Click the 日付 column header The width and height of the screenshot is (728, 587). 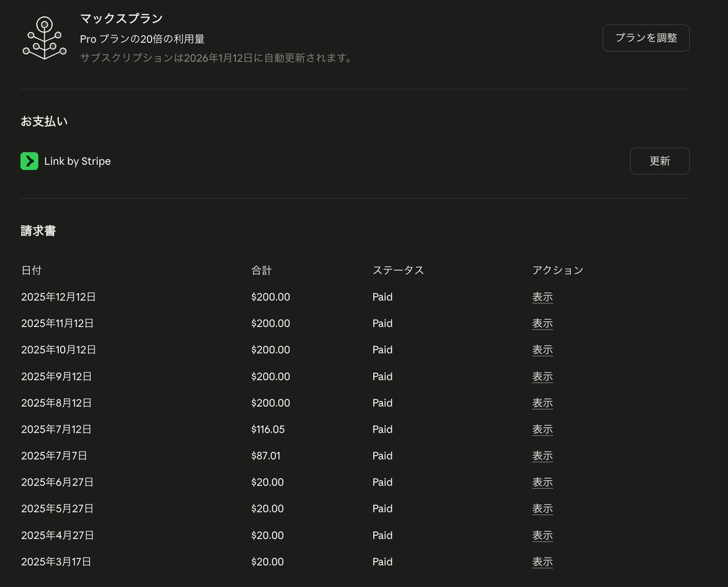(32, 270)
